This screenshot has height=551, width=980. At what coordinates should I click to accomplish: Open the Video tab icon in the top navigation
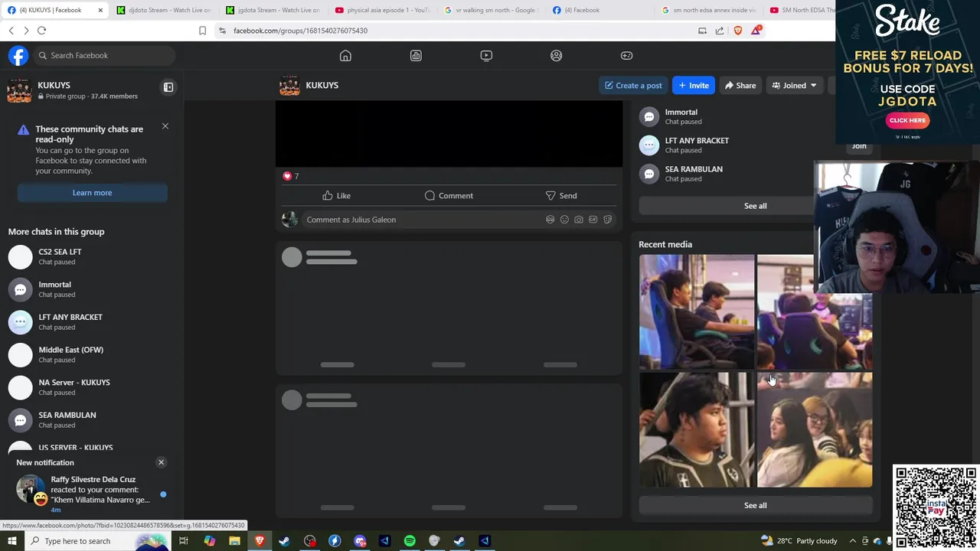pos(486,55)
